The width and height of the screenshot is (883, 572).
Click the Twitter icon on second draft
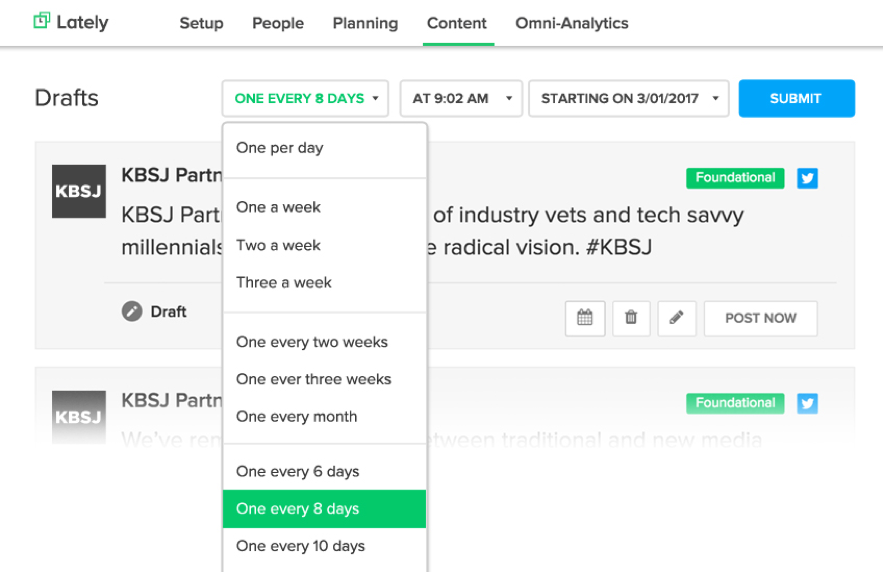[807, 403]
